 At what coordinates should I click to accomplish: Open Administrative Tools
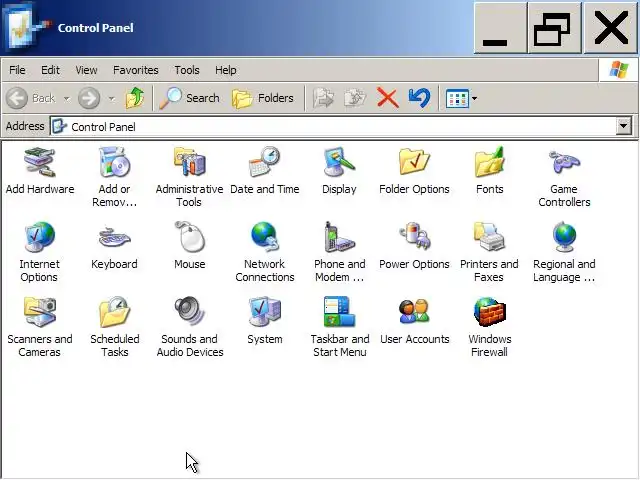(x=189, y=177)
